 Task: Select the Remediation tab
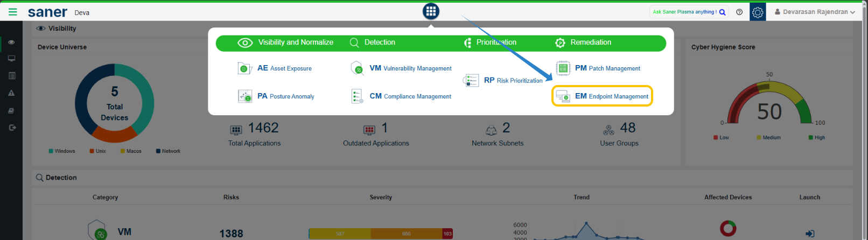click(584, 43)
